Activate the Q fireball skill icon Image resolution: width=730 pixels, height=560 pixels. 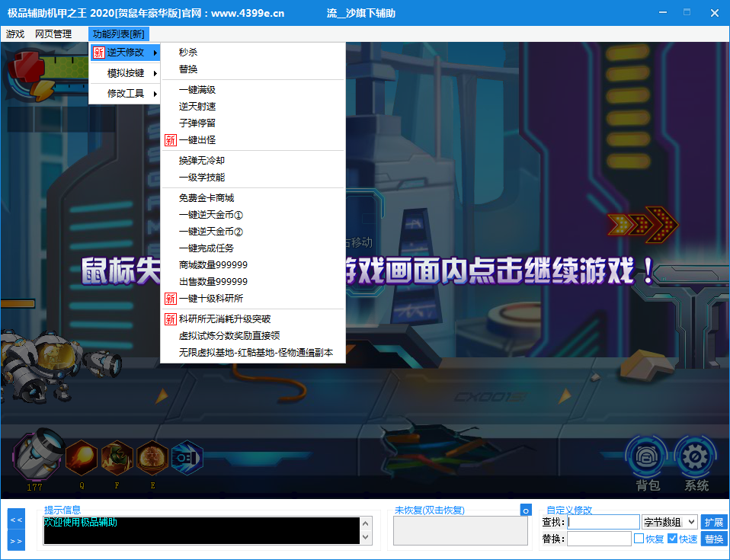pos(82,458)
